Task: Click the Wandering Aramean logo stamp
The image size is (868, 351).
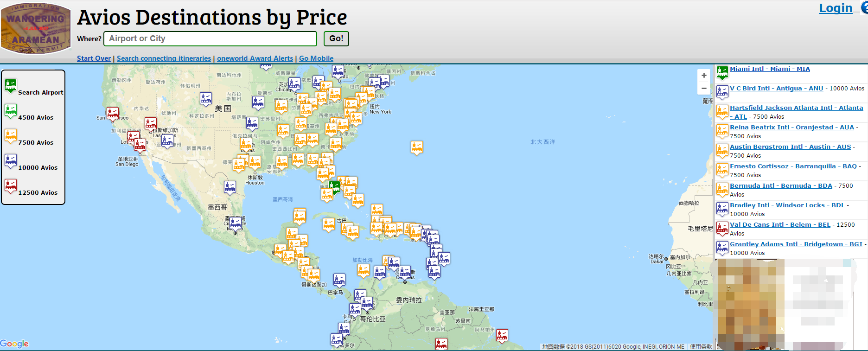Action: [36, 28]
